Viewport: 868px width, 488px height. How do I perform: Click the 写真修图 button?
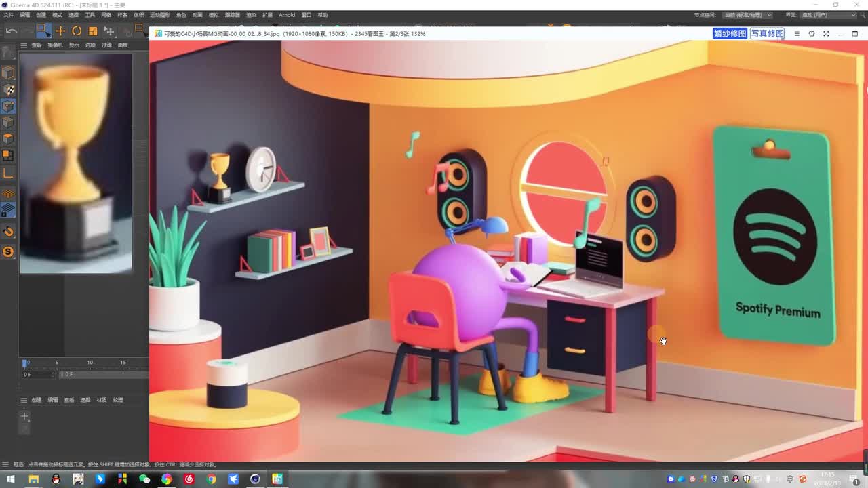[767, 33]
